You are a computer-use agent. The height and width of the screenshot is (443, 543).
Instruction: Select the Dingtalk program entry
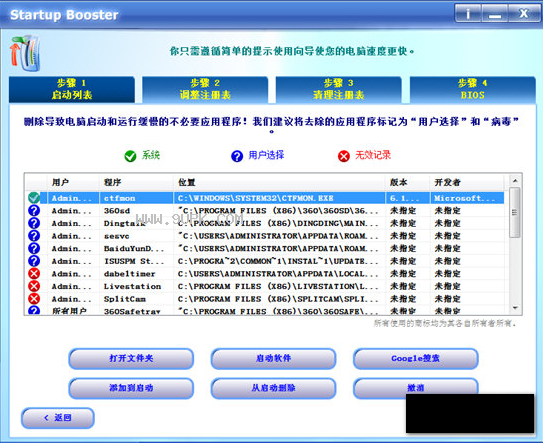pos(124,224)
